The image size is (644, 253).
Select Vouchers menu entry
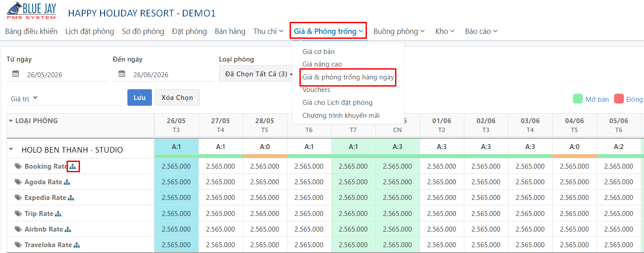click(316, 90)
